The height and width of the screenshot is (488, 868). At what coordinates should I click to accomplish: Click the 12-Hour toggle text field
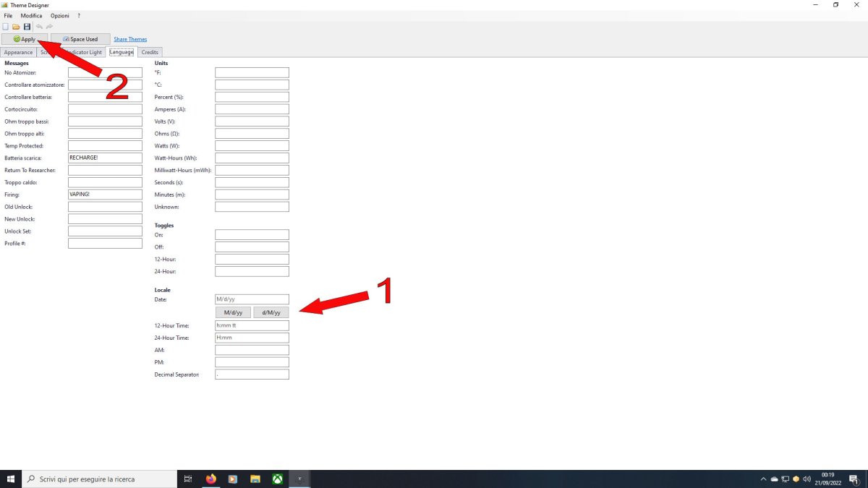pos(252,259)
